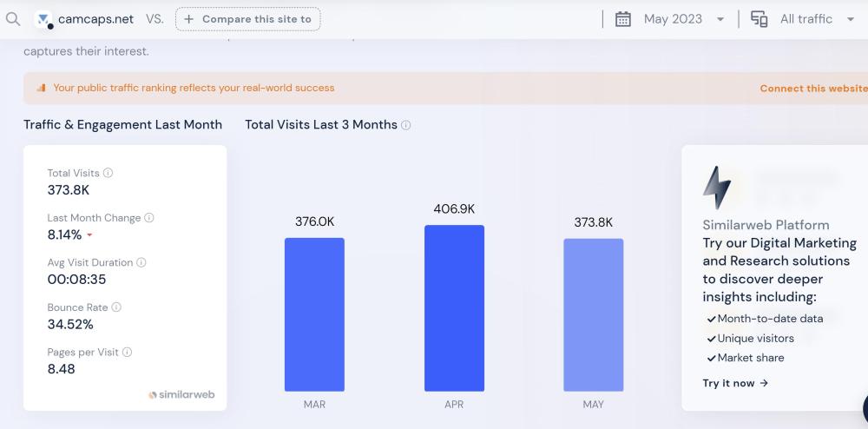Click the similarweb logo in stats card
The height and width of the screenshot is (429, 868).
pos(181,395)
